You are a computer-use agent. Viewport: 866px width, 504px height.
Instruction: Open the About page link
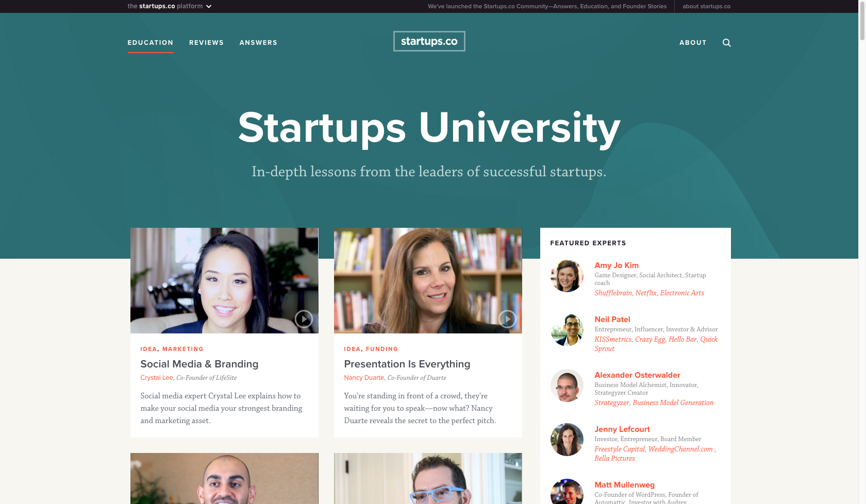tap(693, 43)
